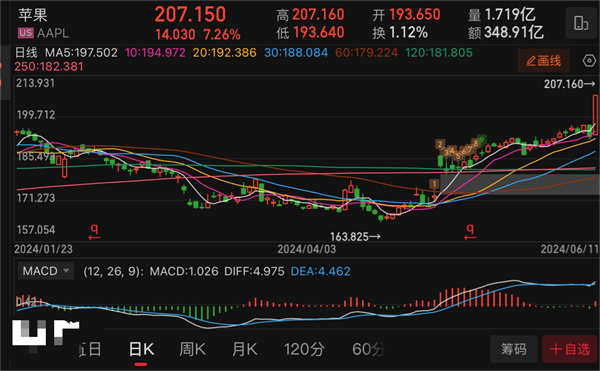Switch to the 日K tab
The width and height of the screenshot is (600, 371).
click(x=141, y=349)
